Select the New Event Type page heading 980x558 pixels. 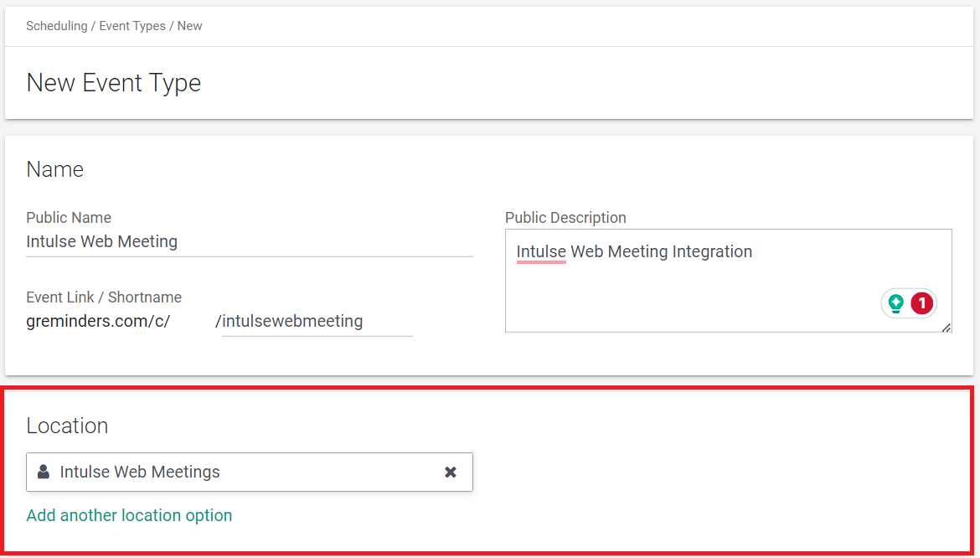[113, 82]
